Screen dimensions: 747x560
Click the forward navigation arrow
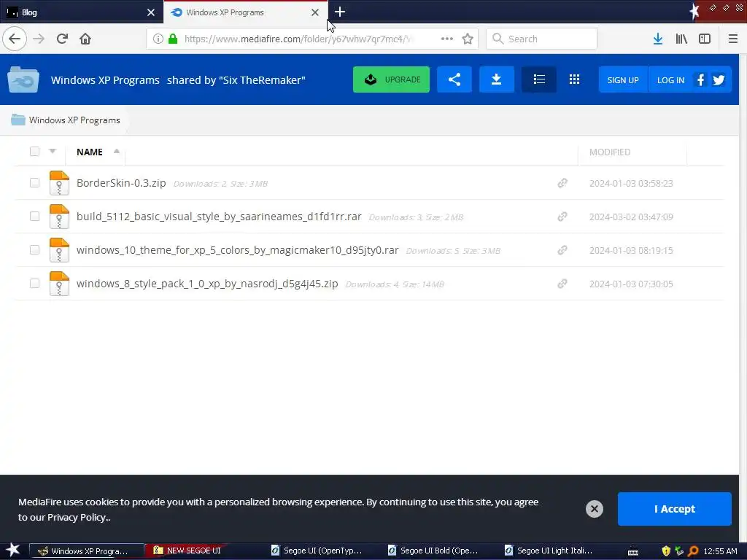tap(39, 39)
